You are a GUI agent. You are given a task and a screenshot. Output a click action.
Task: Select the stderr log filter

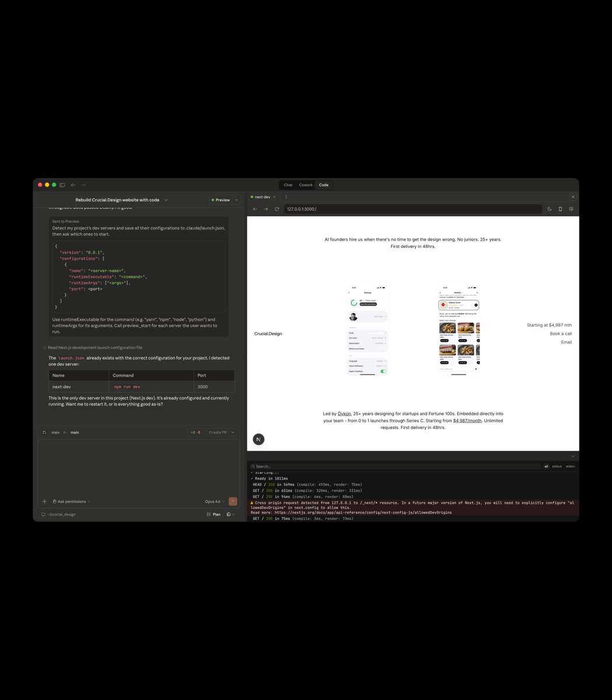pos(571,466)
